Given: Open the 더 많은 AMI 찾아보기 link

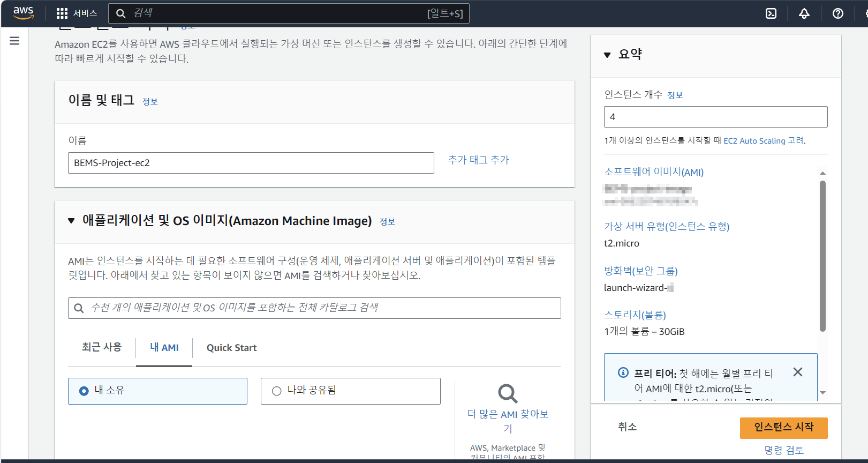Looking at the screenshot, I should [508, 421].
